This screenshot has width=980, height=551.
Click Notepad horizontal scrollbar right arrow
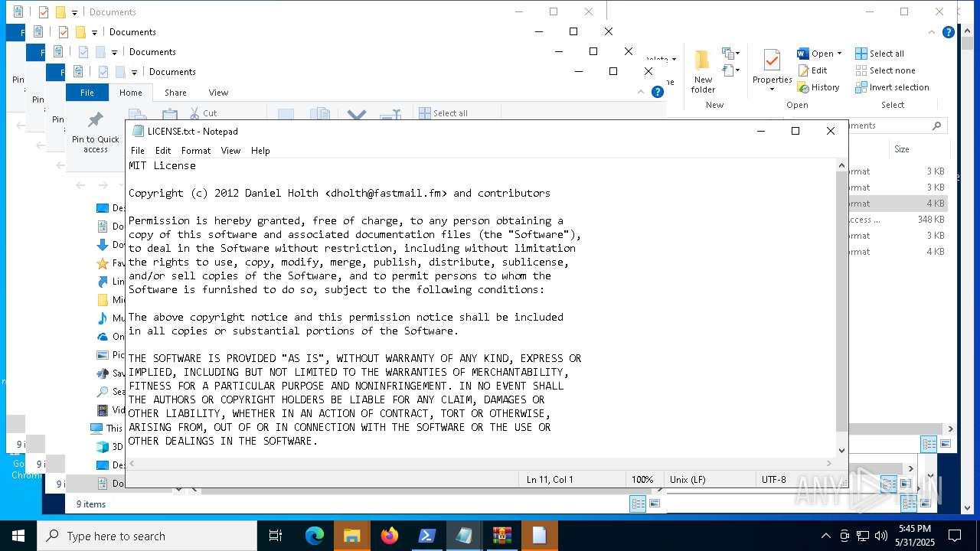tap(828, 463)
